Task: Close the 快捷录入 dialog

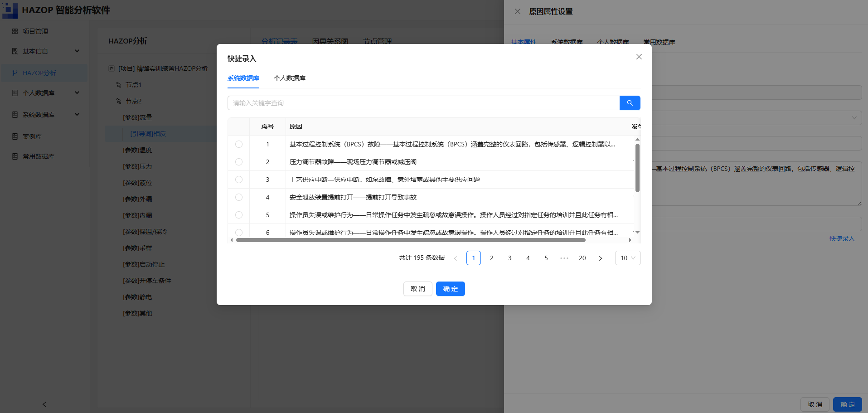Action: pyautogui.click(x=639, y=57)
